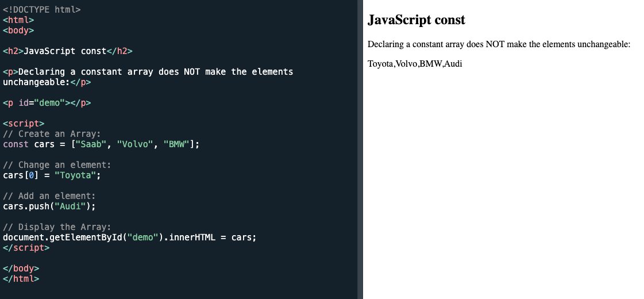Click the '// Display the Array:' comment
The width and height of the screenshot is (644, 299).
(x=57, y=227)
